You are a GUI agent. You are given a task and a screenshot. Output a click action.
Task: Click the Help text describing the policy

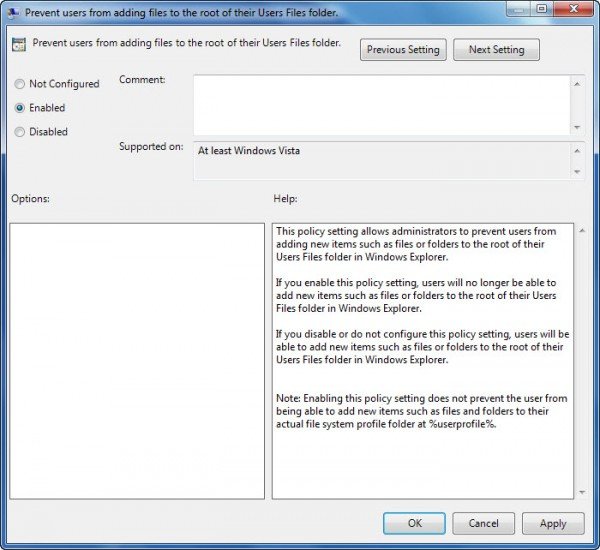point(422,328)
